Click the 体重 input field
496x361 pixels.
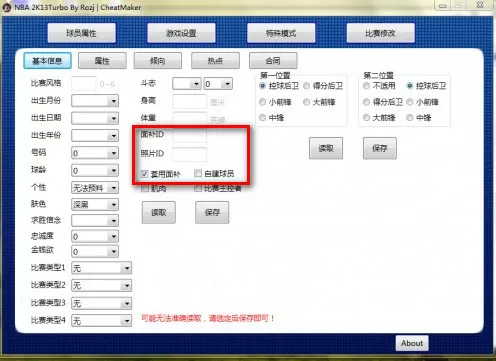189,118
